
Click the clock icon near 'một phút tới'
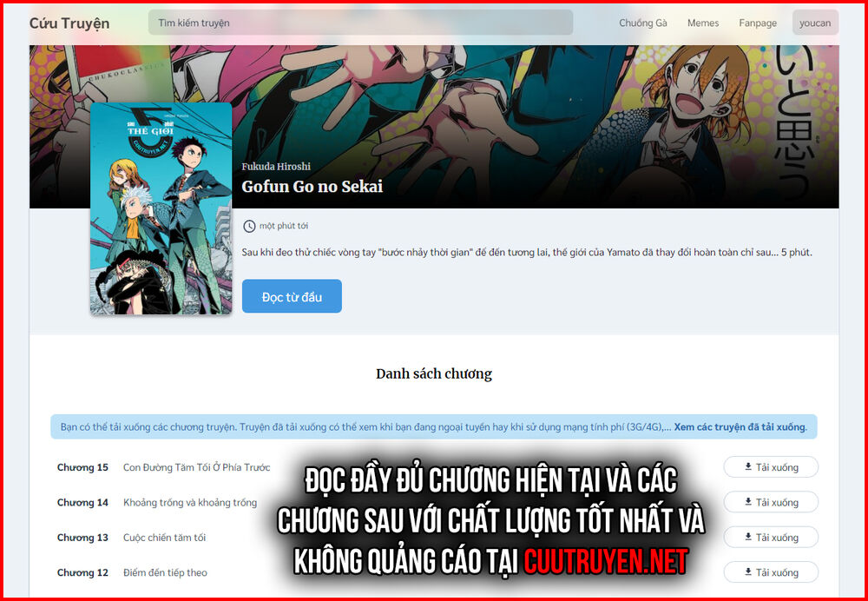[x=249, y=226]
